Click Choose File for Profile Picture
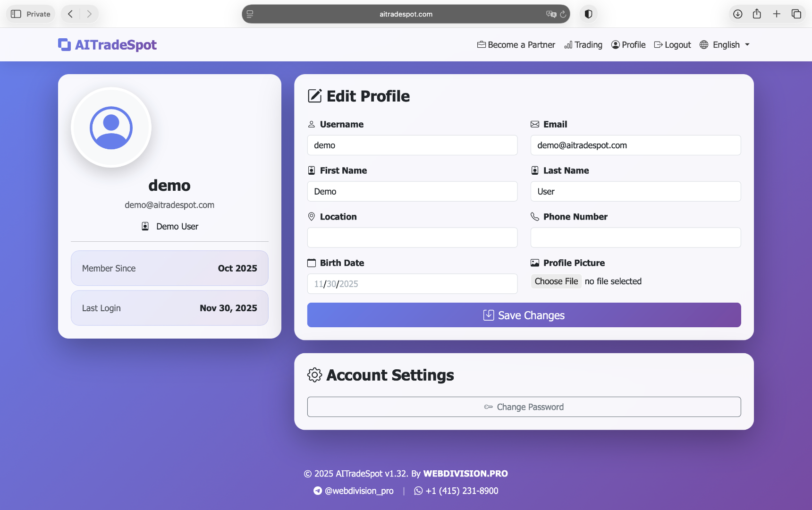812x510 pixels. pyautogui.click(x=556, y=281)
